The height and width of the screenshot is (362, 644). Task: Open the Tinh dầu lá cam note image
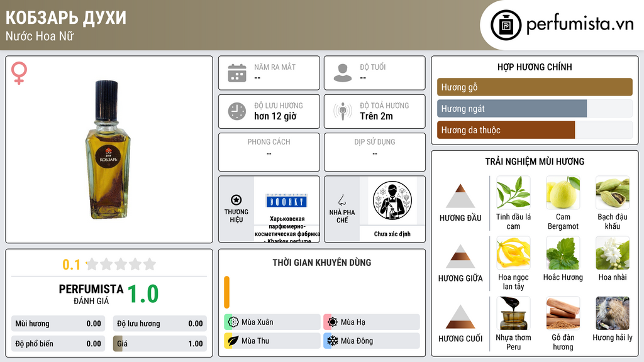click(513, 192)
